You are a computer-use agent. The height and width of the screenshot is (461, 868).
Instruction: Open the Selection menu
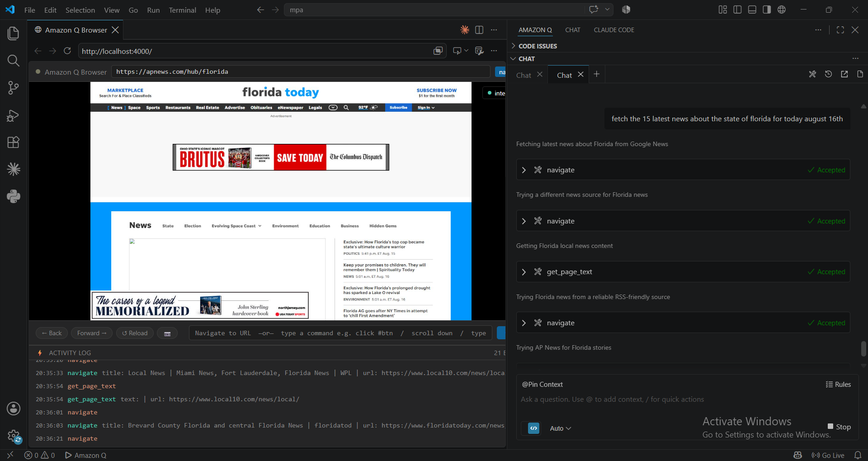tap(80, 10)
